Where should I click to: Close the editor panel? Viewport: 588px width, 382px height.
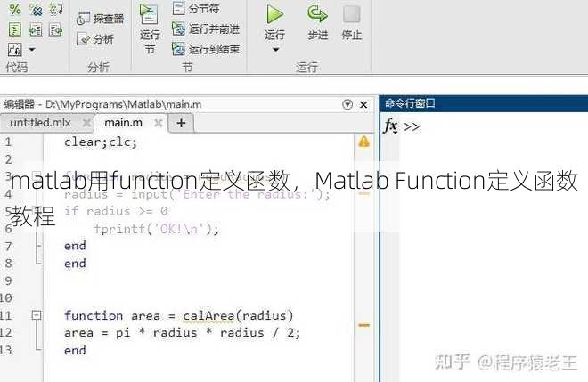[363, 104]
